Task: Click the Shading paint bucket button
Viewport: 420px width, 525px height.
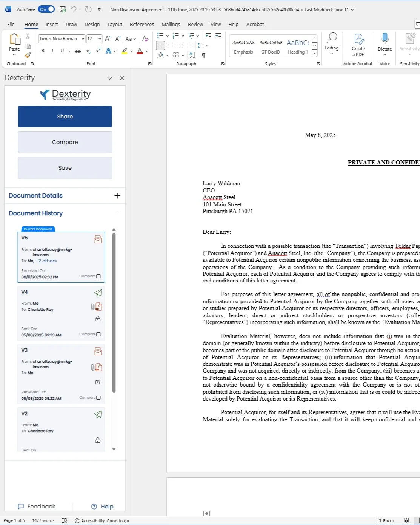Action: (x=161, y=55)
